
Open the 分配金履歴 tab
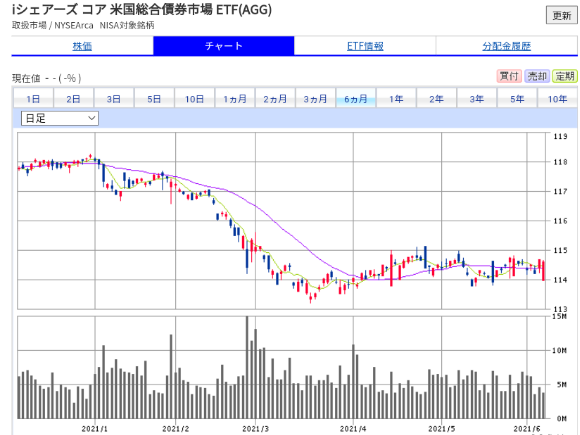tap(507, 46)
